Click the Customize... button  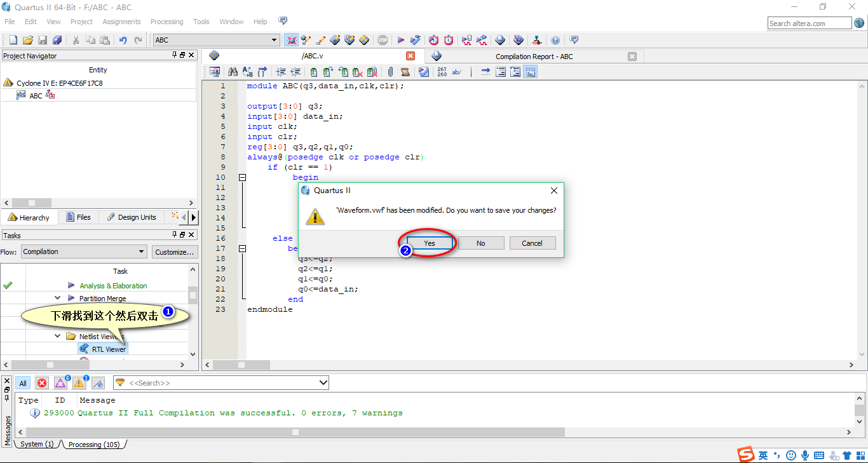point(175,252)
